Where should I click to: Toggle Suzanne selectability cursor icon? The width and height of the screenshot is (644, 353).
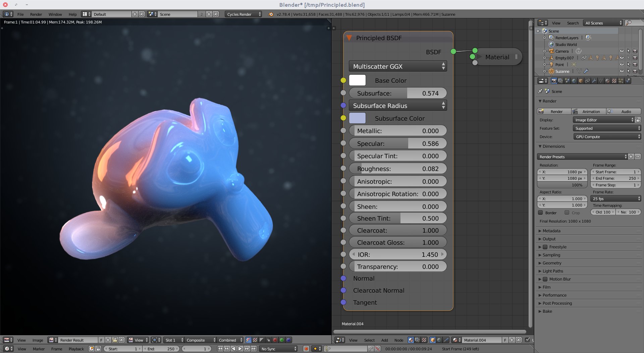click(628, 71)
